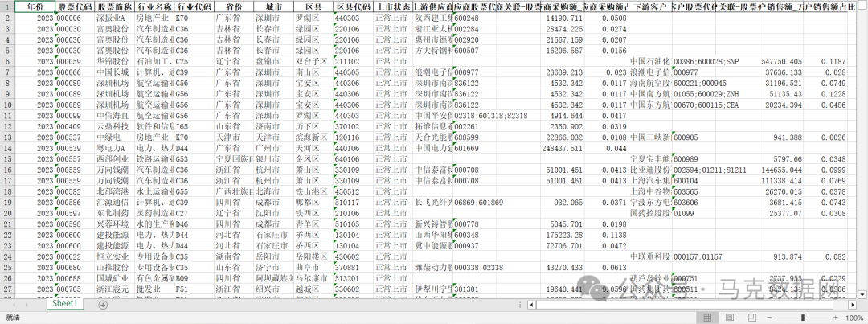Click the district code cell 211102
This screenshot has width=868, height=324.
click(353, 61)
